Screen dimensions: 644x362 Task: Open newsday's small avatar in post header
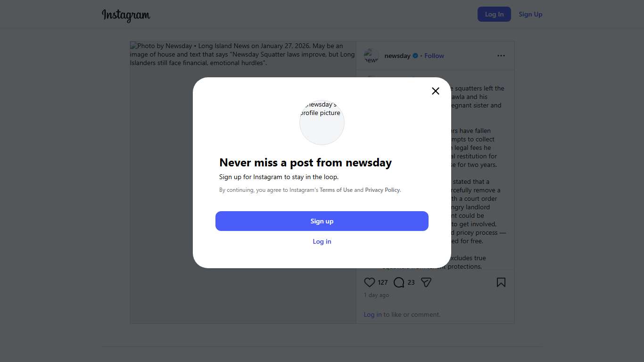pos(371,56)
